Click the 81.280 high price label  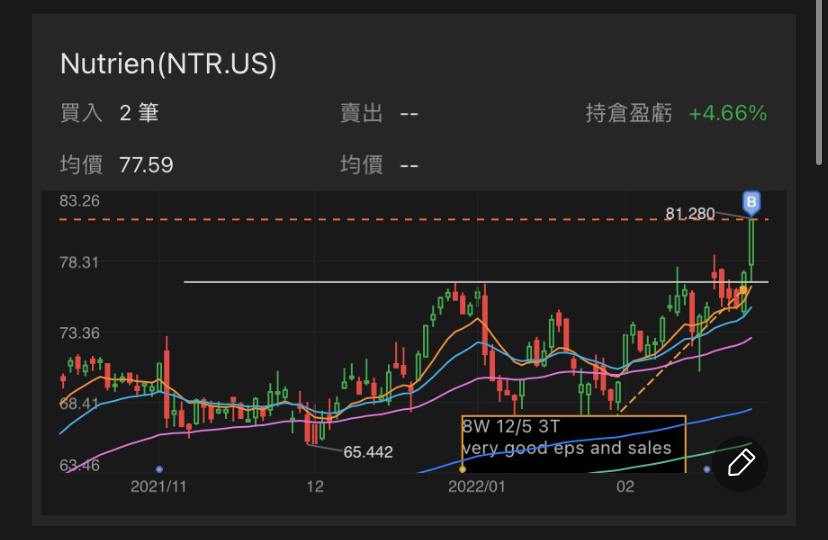(x=690, y=213)
